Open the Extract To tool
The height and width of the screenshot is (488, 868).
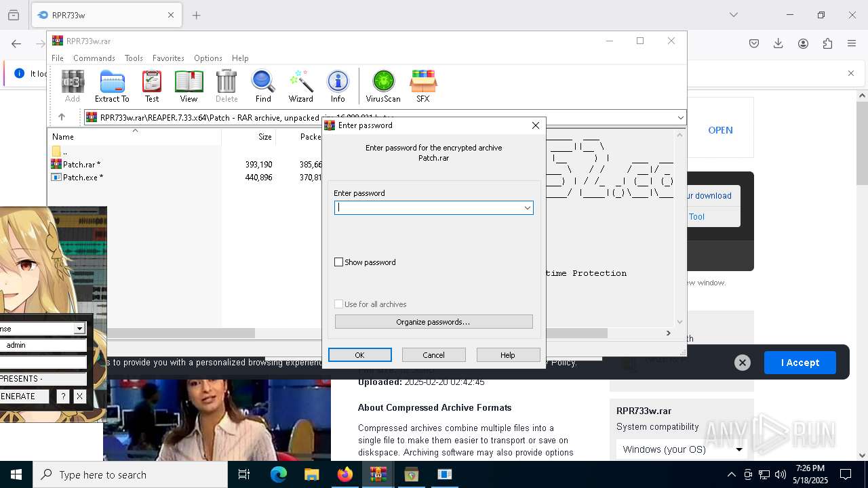click(x=112, y=86)
